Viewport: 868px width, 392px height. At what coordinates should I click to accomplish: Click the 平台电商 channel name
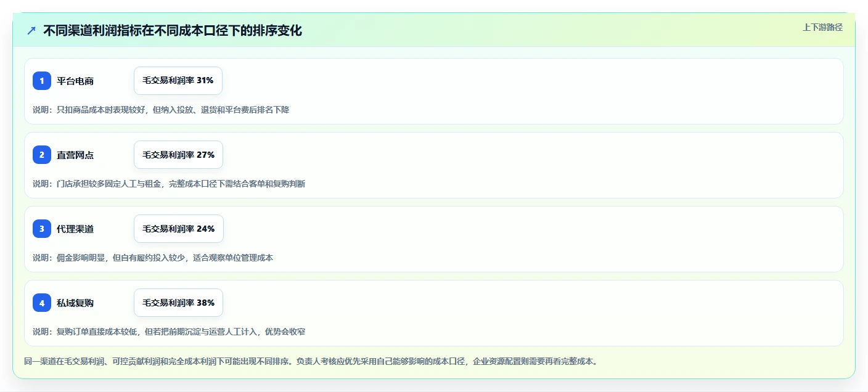click(x=75, y=81)
